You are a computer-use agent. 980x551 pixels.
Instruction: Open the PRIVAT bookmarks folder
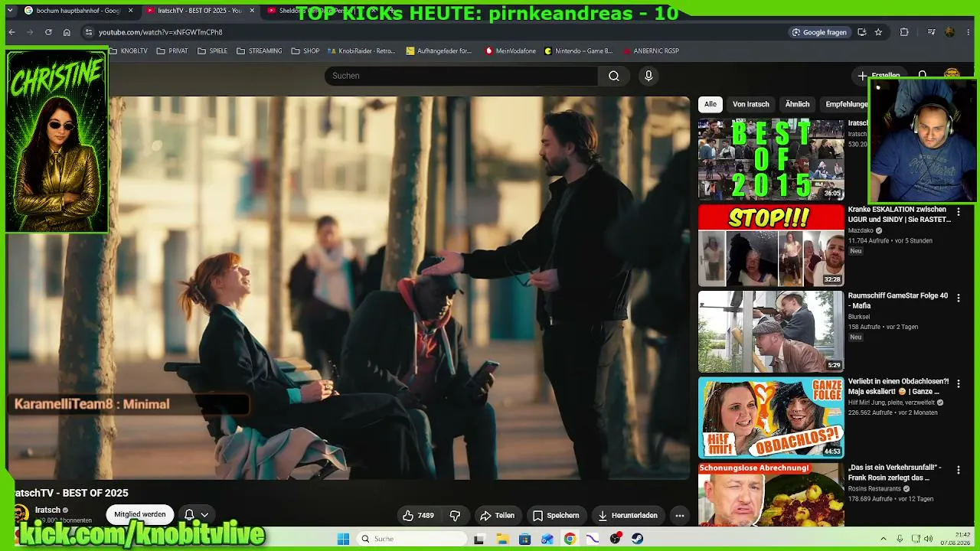coord(172,51)
